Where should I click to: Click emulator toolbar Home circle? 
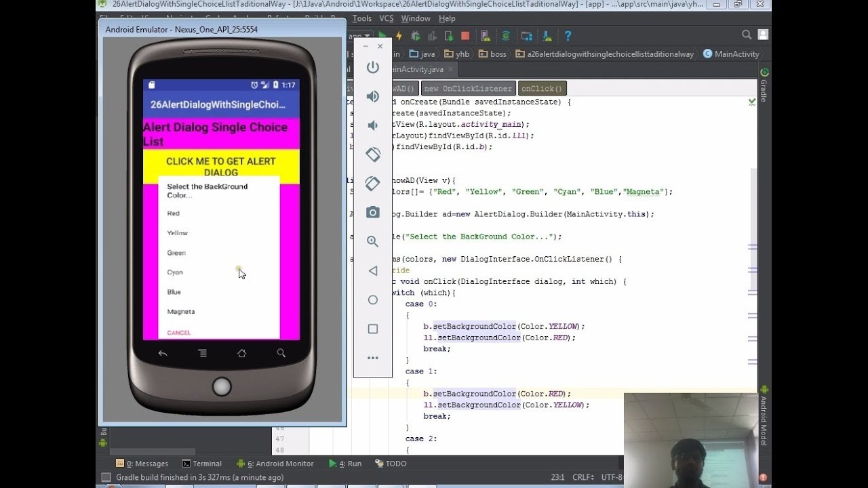373,300
